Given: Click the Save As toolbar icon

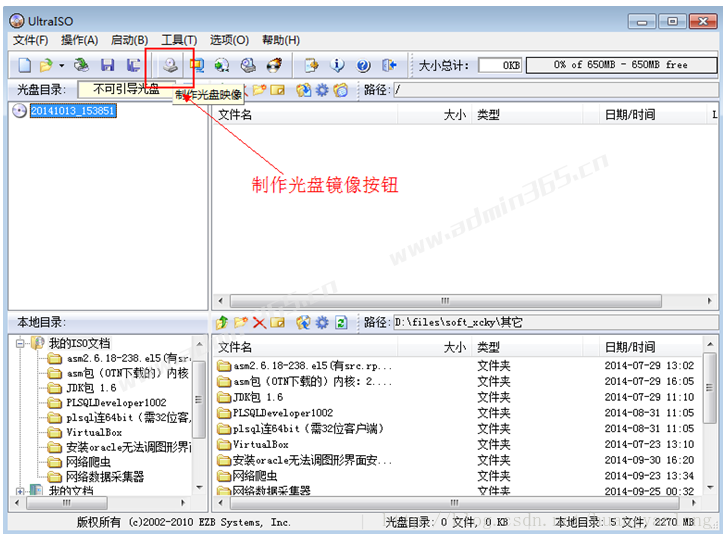Looking at the screenshot, I should [x=134, y=65].
